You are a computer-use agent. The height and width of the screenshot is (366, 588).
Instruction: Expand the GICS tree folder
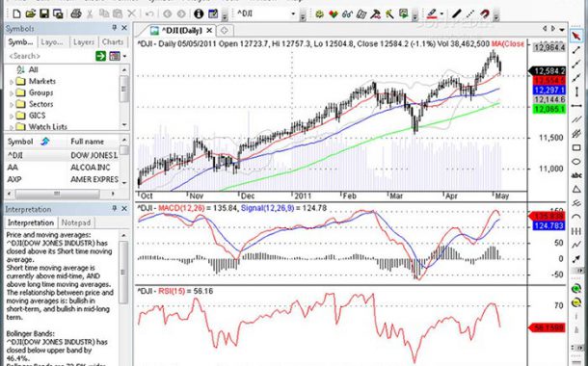point(12,117)
